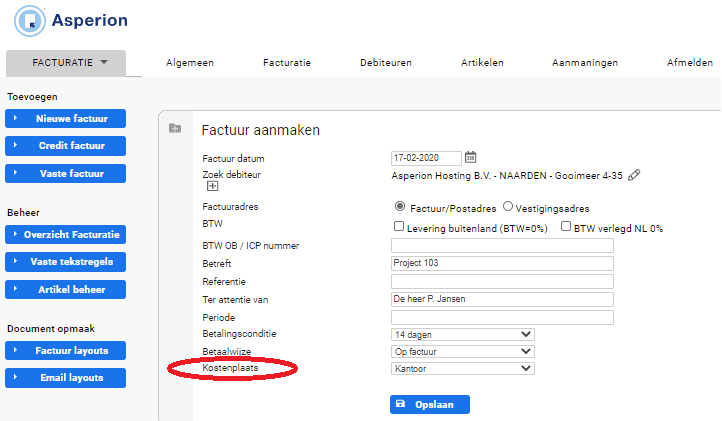Open Betaalwijze dropdown showing Op factuur

click(463, 351)
